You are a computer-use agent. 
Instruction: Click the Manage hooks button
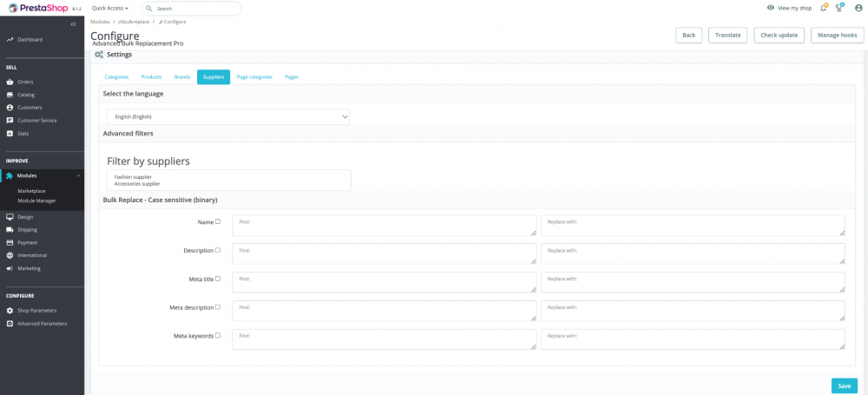pos(837,35)
